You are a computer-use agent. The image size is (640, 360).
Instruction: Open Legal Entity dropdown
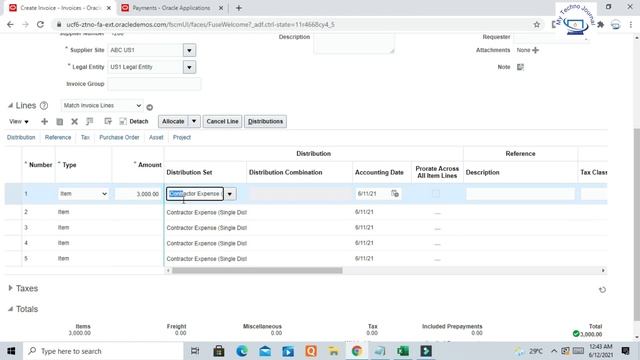(189, 67)
